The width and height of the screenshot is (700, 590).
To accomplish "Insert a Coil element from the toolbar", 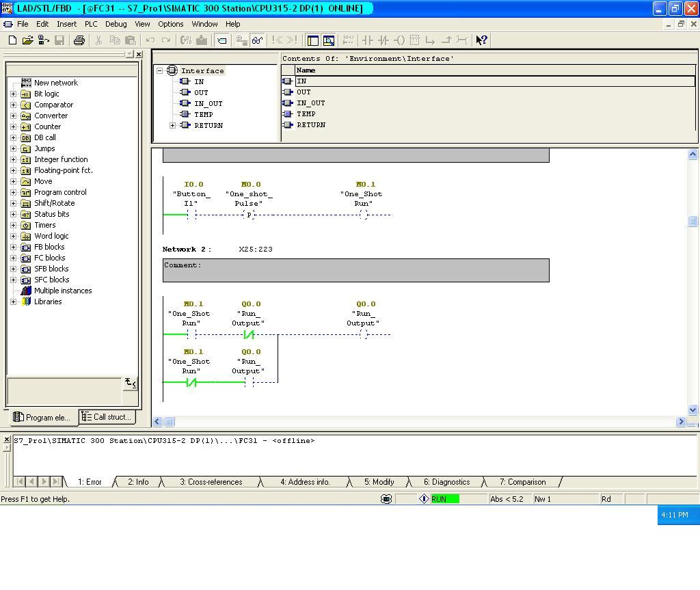I will [399, 40].
